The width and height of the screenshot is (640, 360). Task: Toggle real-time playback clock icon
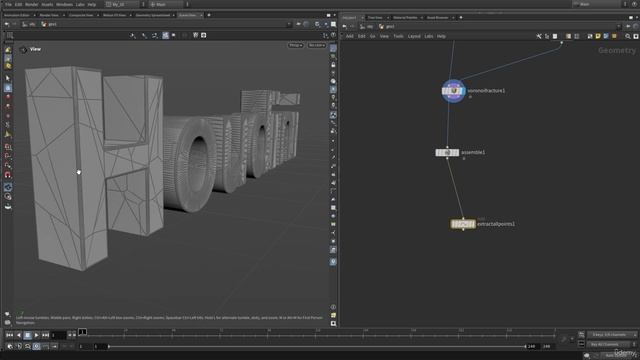coord(36,347)
